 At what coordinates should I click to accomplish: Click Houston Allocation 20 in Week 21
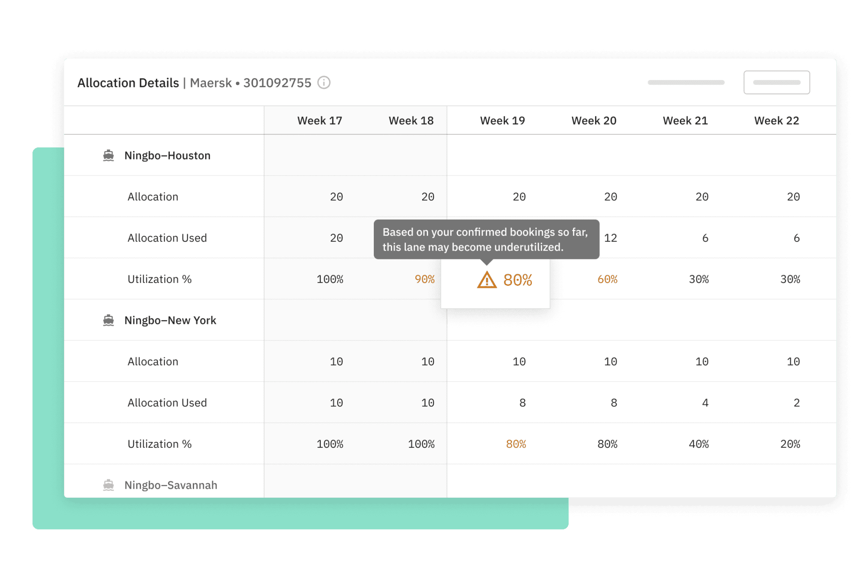(x=702, y=197)
